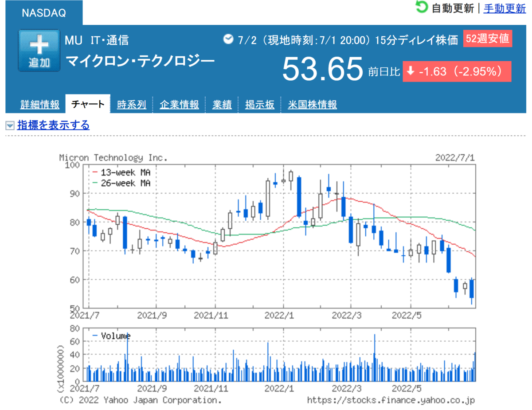Select the チャート tab
Image resolution: width=532 pixels, height=410 pixels.
coord(88,104)
